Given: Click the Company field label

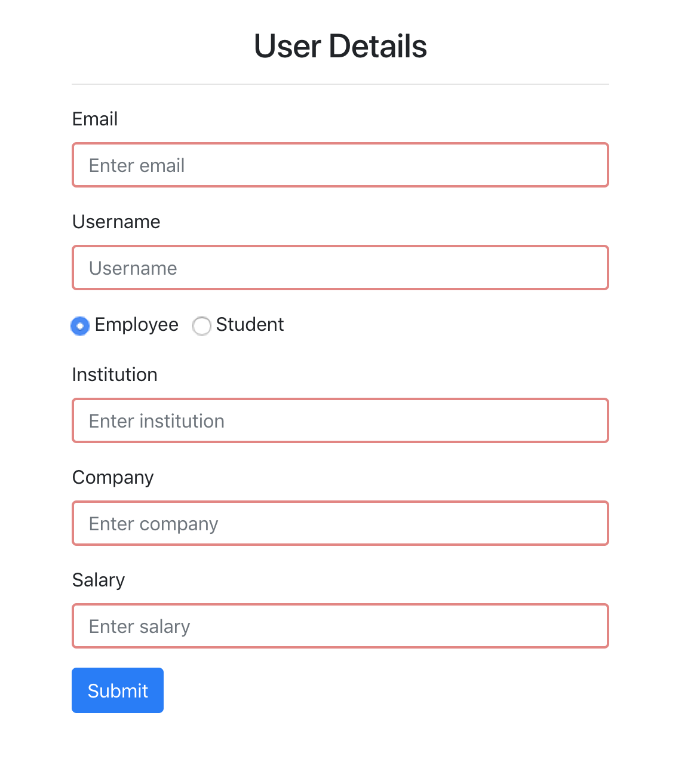Looking at the screenshot, I should [x=113, y=478].
